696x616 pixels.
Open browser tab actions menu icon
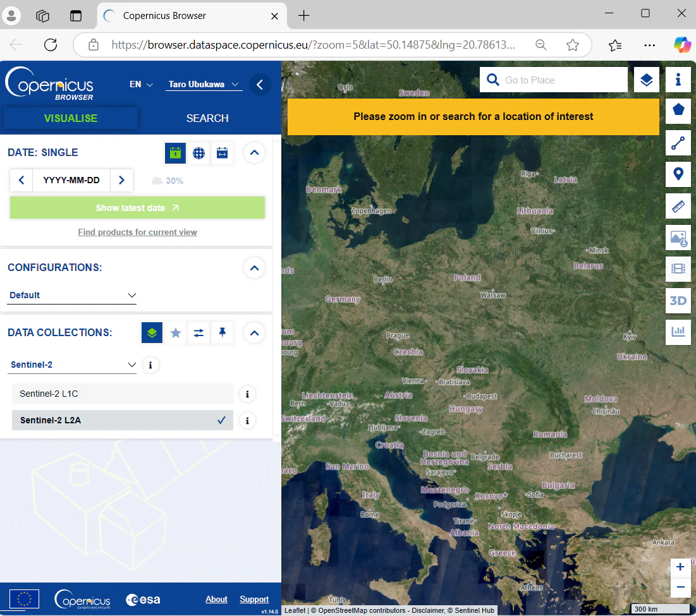76,16
